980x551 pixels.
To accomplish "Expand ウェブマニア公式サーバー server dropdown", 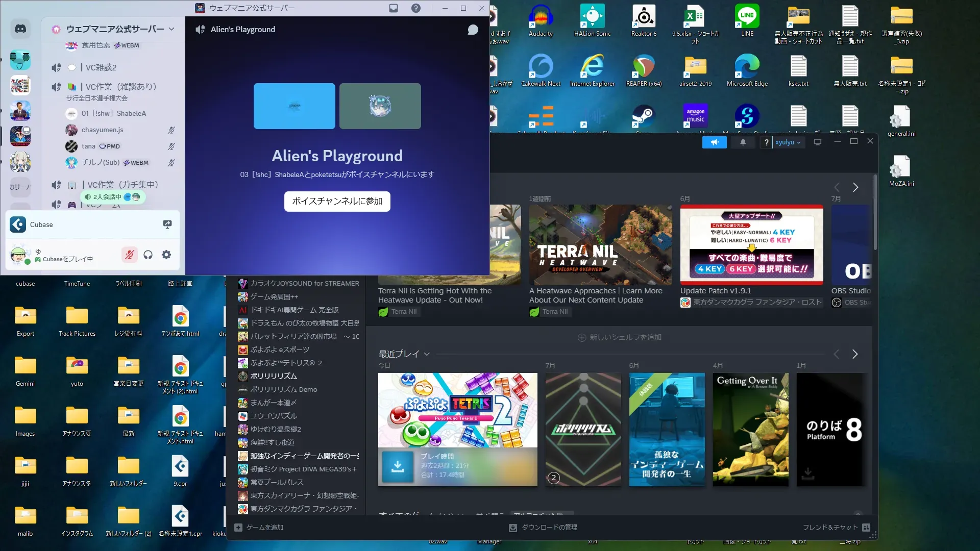I will (171, 29).
